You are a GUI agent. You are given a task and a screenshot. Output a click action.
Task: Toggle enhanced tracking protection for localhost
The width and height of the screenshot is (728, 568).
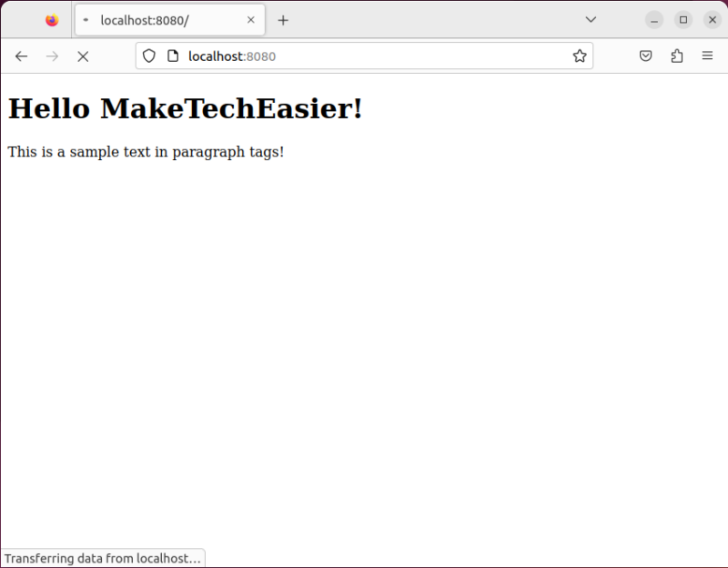148,56
